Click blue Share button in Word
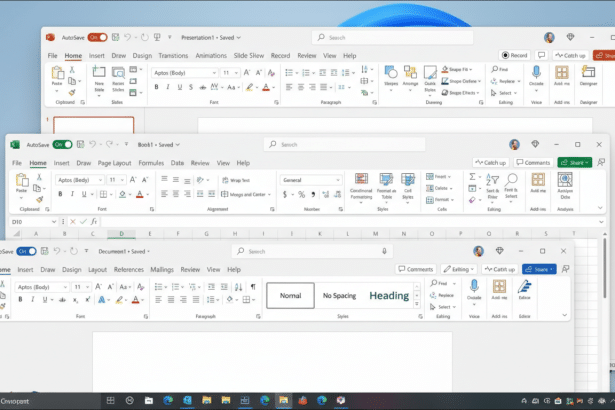 pyautogui.click(x=539, y=269)
